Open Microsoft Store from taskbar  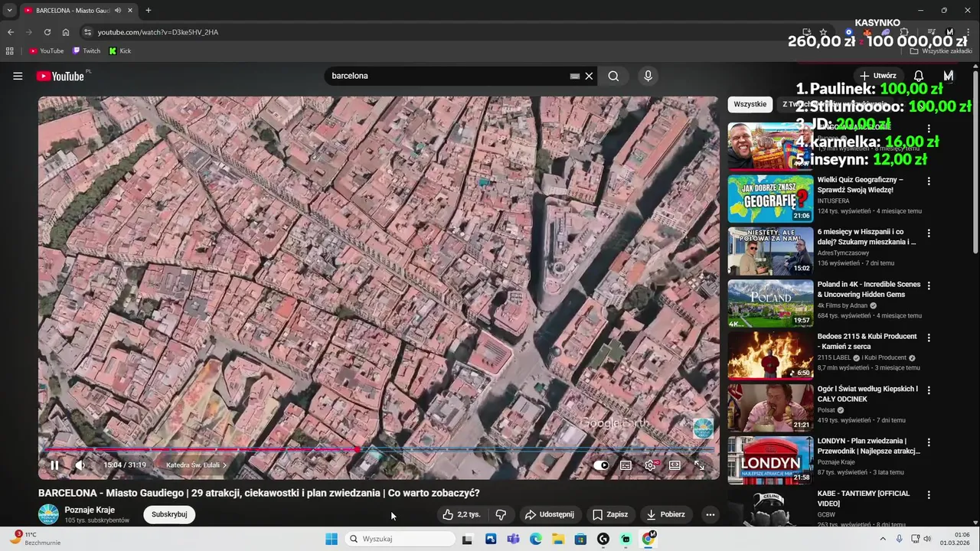[581, 539]
